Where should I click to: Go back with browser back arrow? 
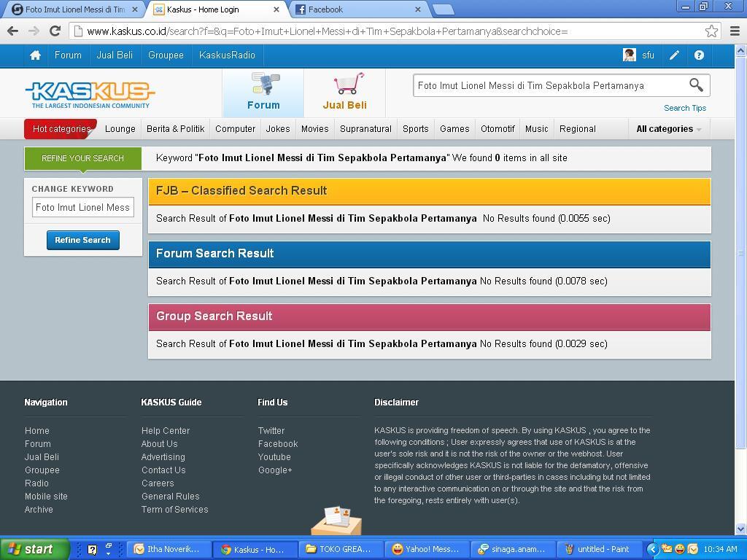(x=13, y=31)
